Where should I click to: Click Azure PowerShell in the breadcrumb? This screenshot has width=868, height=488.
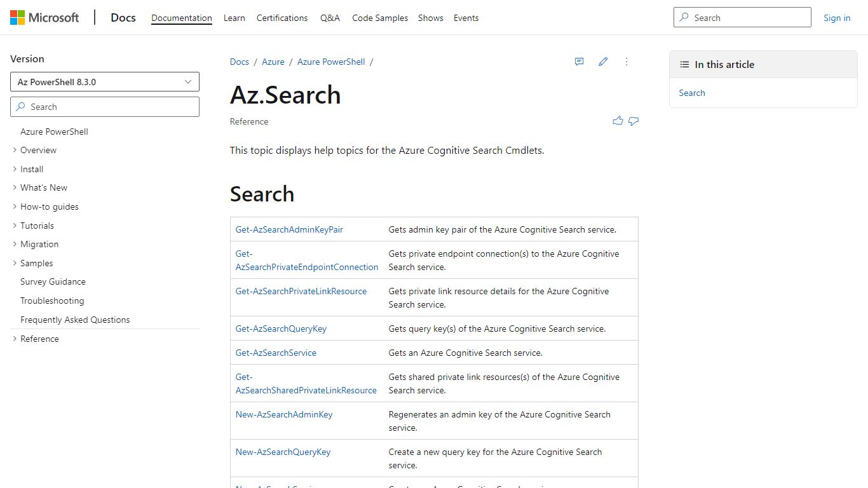pyautogui.click(x=331, y=62)
